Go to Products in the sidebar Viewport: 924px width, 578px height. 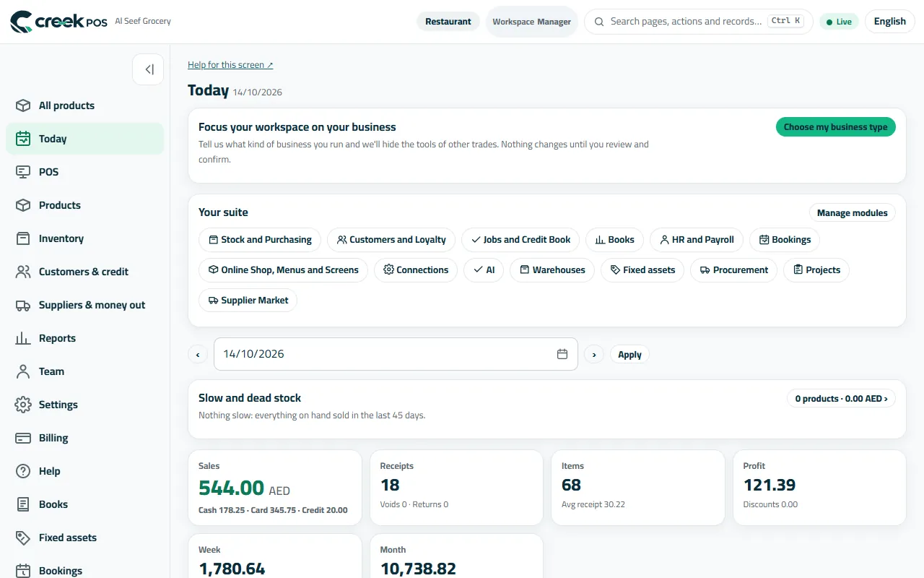tap(85, 205)
